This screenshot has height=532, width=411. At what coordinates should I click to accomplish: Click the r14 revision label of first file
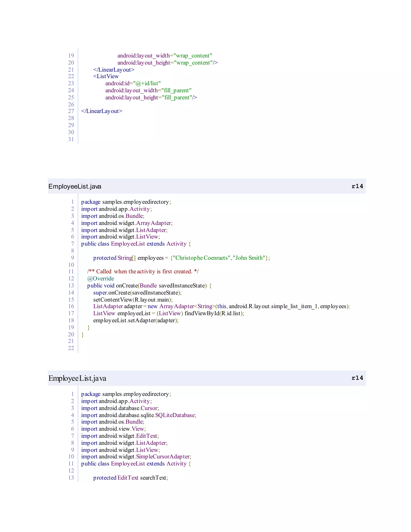tap(357, 186)
